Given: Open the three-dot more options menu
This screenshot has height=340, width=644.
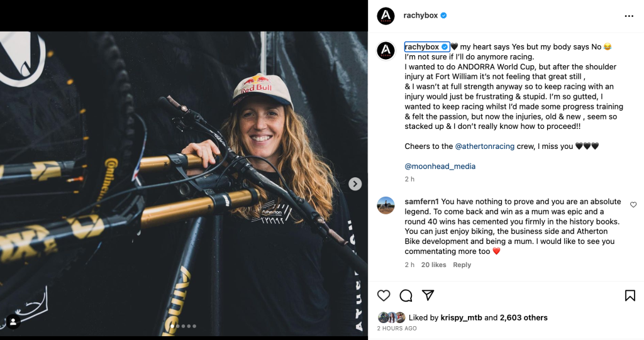Looking at the screenshot, I should click(x=629, y=16).
